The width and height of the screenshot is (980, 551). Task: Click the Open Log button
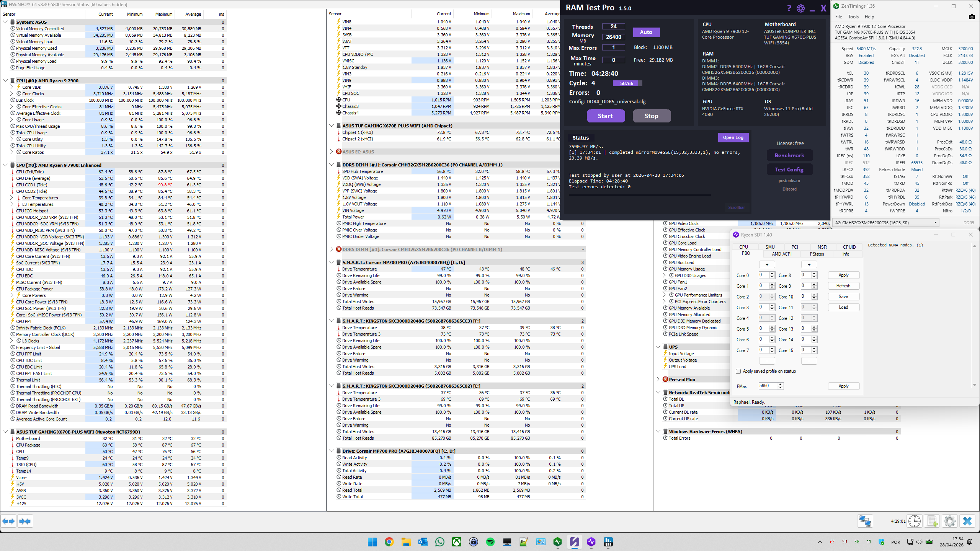(733, 137)
